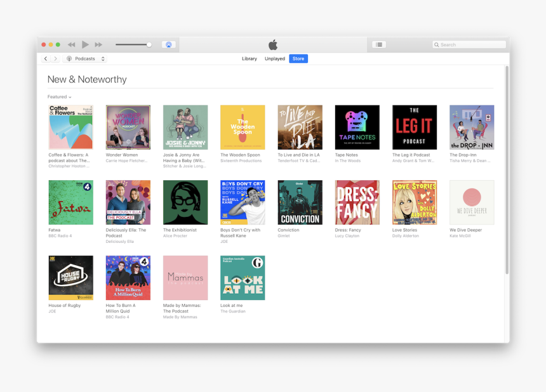Go back with the left chevron

click(x=46, y=58)
